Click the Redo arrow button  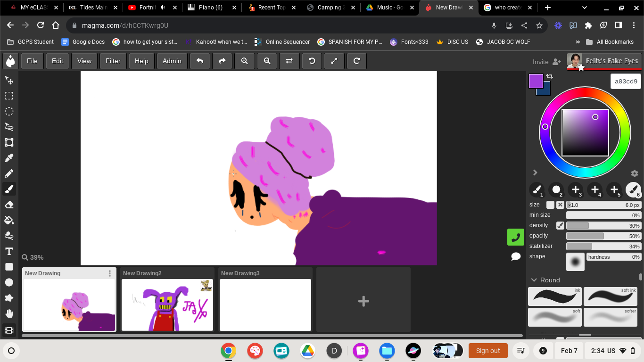[223, 61]
